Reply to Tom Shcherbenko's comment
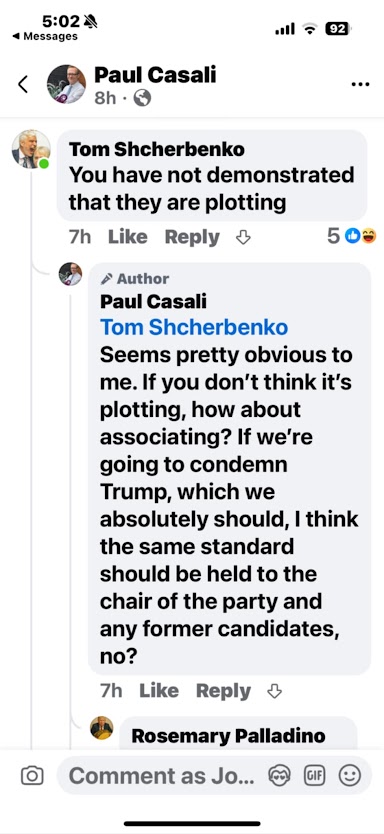Image resolution: width=384 pixels, height=834 pixels. (x=192, y=237)
